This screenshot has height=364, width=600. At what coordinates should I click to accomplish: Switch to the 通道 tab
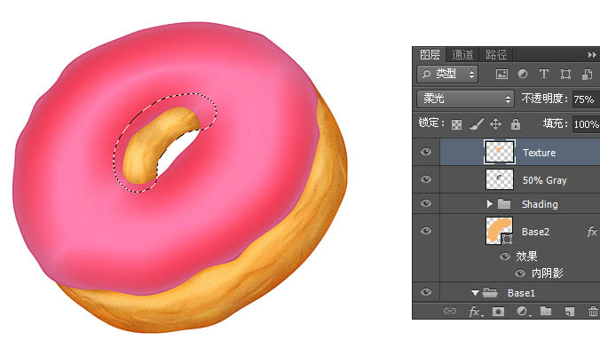pos(462,55)
